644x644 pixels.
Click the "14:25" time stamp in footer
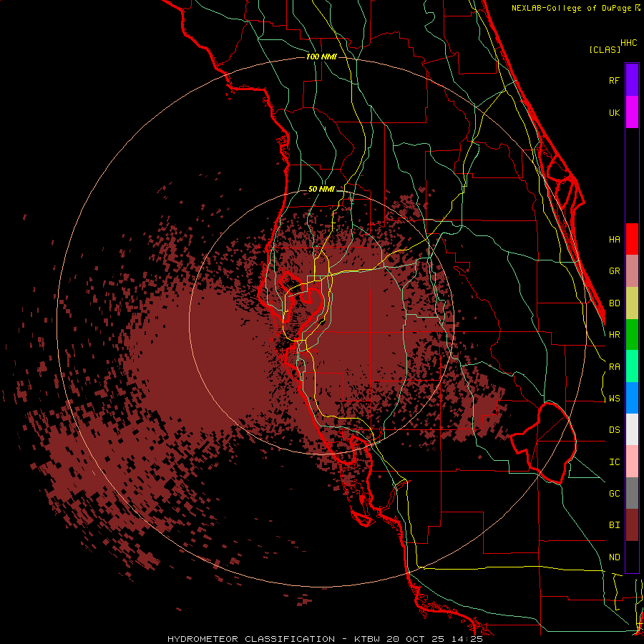click(x=466, y=639)
